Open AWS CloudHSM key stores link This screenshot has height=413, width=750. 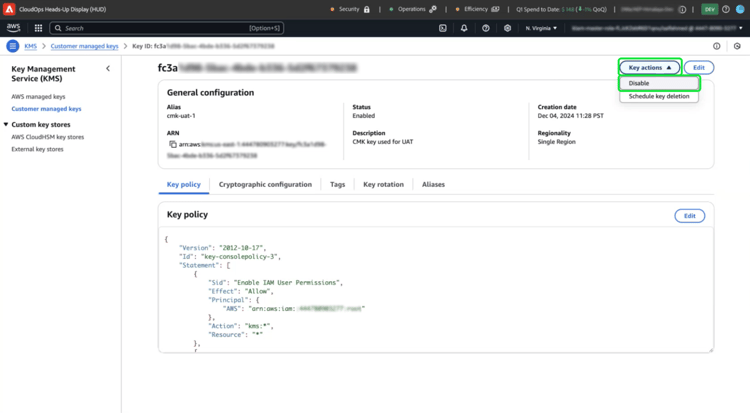48,137
